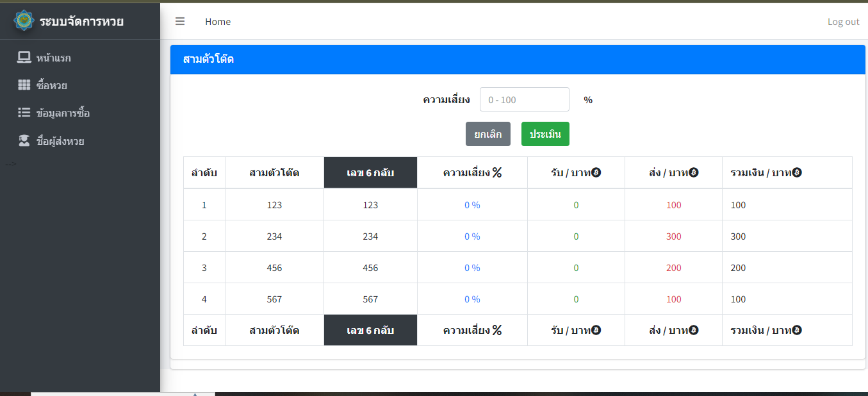The image size is (868, 396).
Task: Open the ข้อมูลการซื้อ sidebar menu item
Action: [63, 113]
